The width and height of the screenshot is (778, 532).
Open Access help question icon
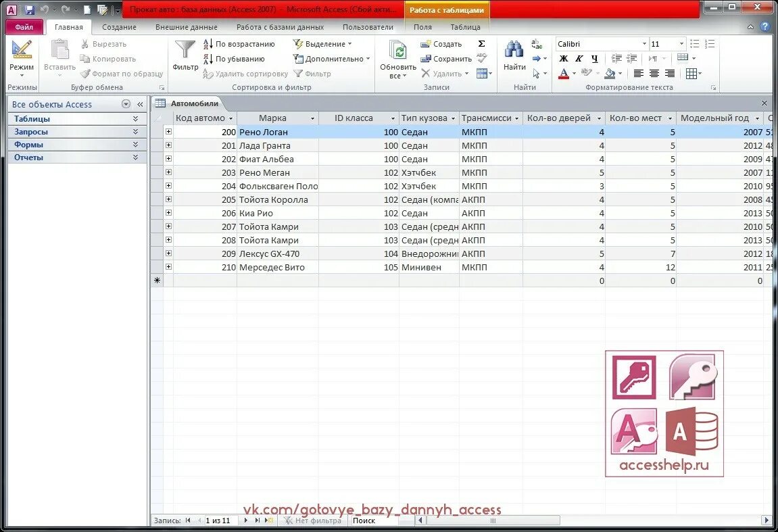[x=766, y=27]
